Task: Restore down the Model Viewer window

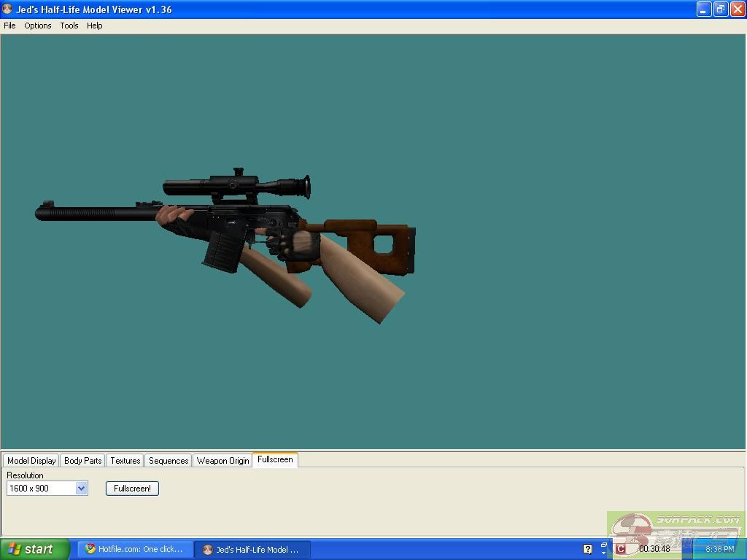Action: click(x=721, y=9)
